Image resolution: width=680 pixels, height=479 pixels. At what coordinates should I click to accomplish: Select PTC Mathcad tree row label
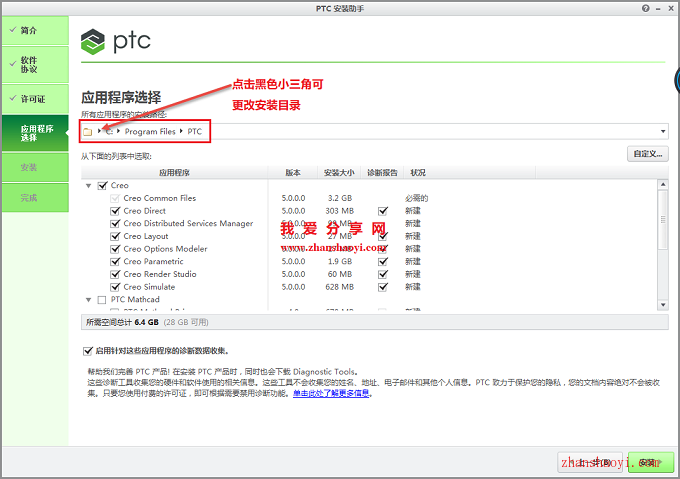pos(135,300)
